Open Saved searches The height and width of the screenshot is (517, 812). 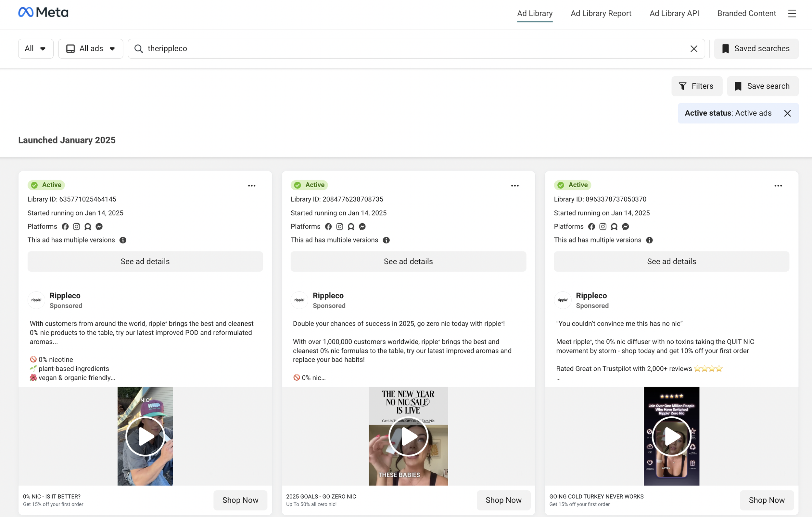756,49
